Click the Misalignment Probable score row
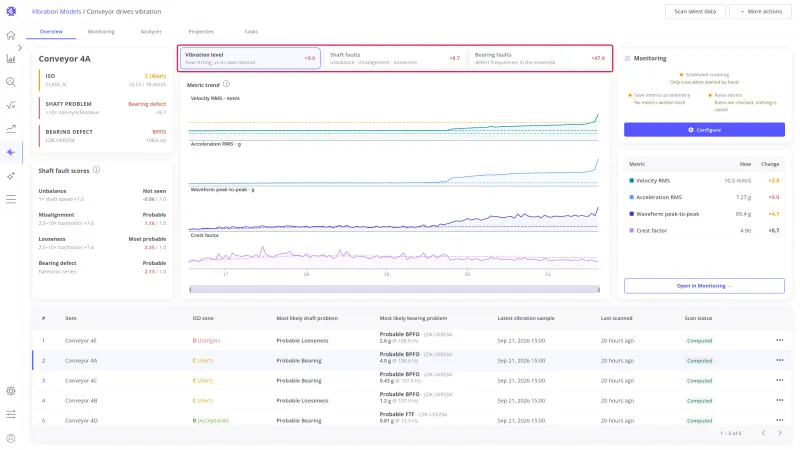Image resolution: width=800 pixels, height=450 pixels. (x=102, y=219)
